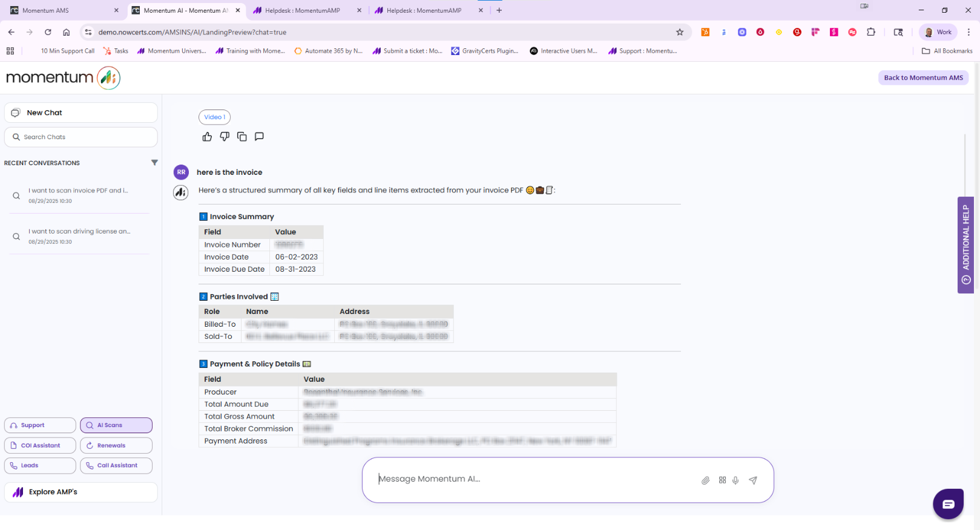Open the COI Assistant button
This screenshot has width=980, height=530.
click(x=40, y=445)
